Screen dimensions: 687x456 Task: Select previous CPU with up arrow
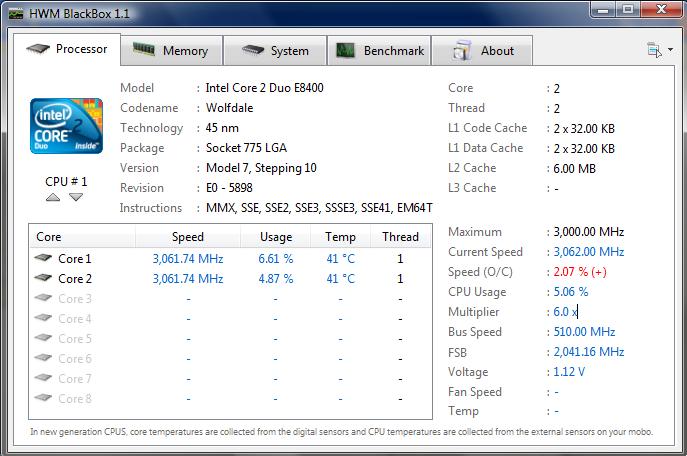pos(53,197)
